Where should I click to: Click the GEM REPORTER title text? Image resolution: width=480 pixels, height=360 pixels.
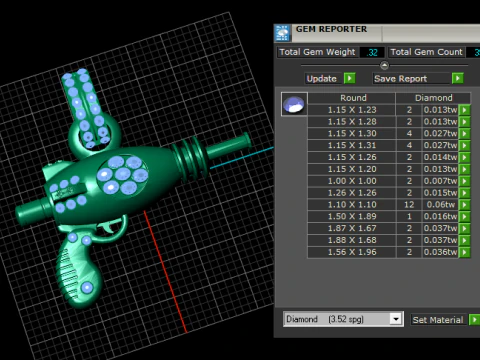[x=331, y=29]
